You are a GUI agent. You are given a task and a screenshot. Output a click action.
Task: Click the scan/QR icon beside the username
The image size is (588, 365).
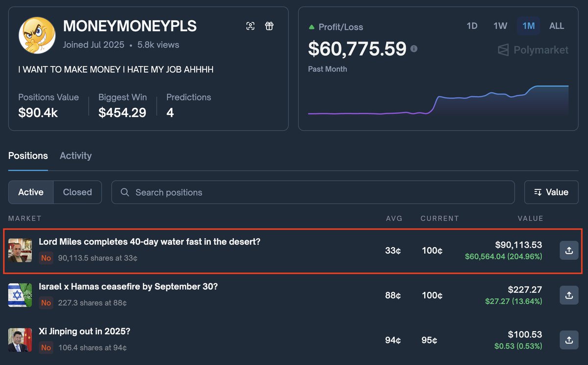pos(250,26)
